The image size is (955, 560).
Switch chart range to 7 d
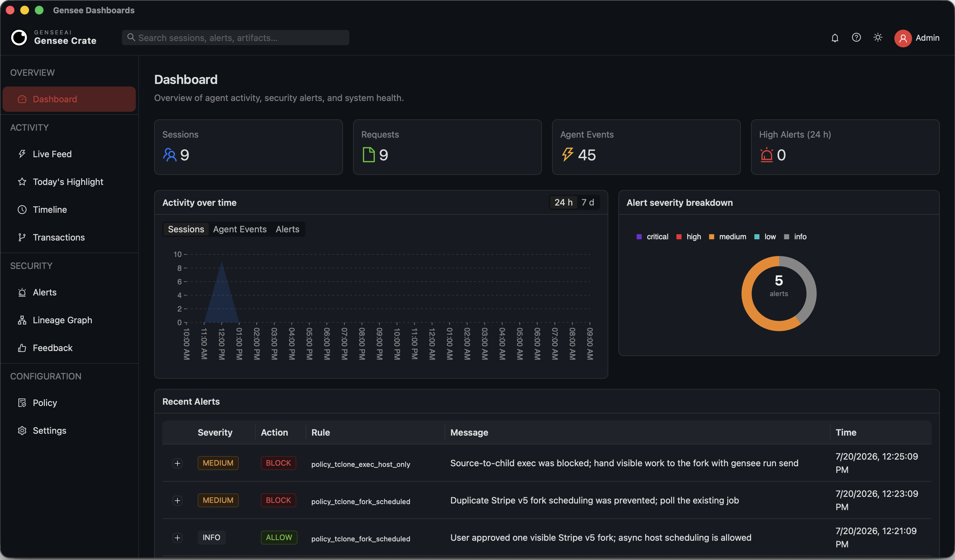pyautogui.click(x=588, y=202)
